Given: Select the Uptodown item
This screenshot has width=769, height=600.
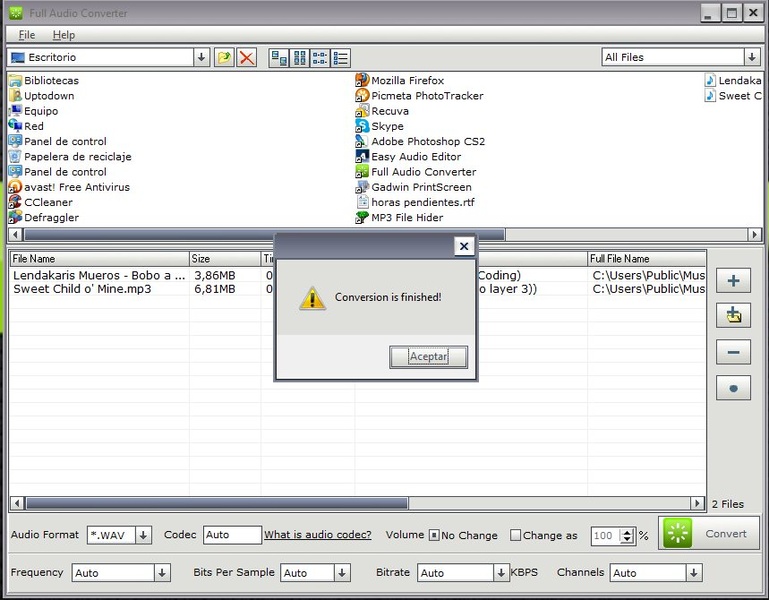Looking at the screenshot, I should [42, 96].
